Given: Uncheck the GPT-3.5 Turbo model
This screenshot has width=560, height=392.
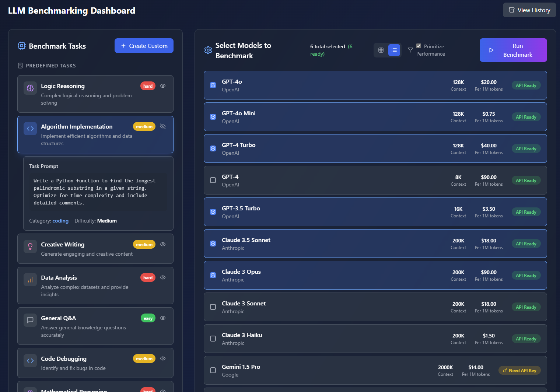Looking at the screenshot, I should pyautogui.click(x=213, y=212).
